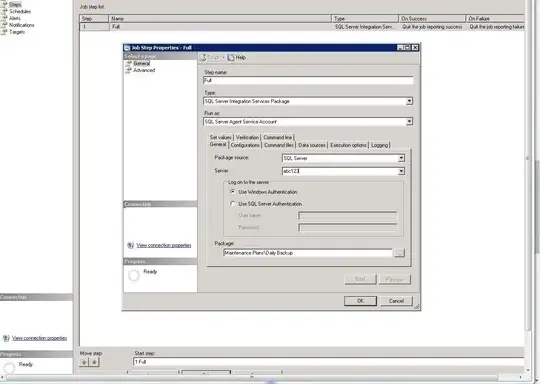Click the move step up arrow button
Viewport: 540px width, 384px height.
click(84, 362)
